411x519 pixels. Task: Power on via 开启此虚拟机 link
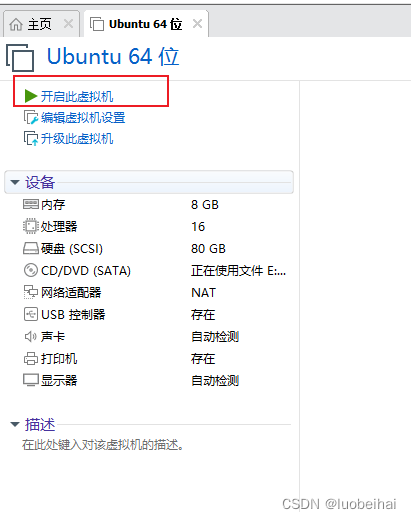[x=77, y=96]
